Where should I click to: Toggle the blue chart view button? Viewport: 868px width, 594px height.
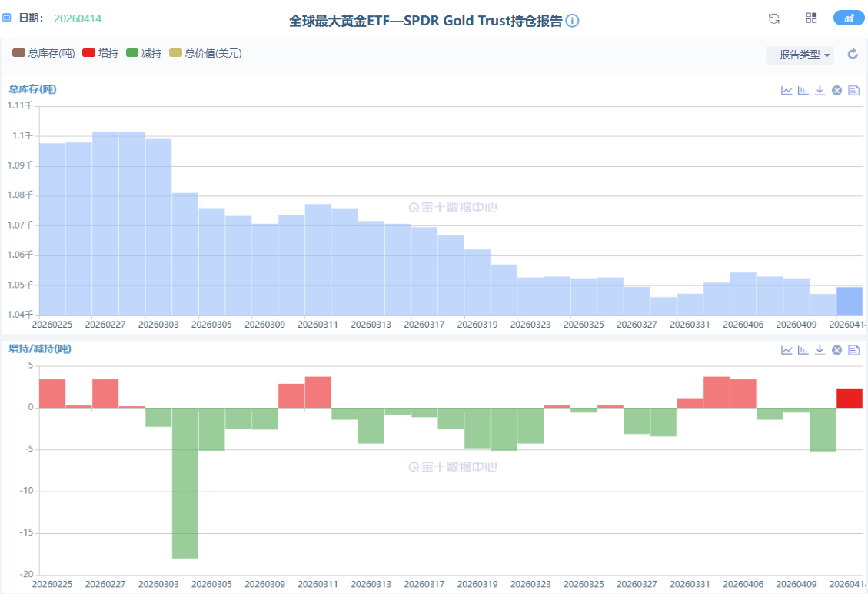[849, 18]
